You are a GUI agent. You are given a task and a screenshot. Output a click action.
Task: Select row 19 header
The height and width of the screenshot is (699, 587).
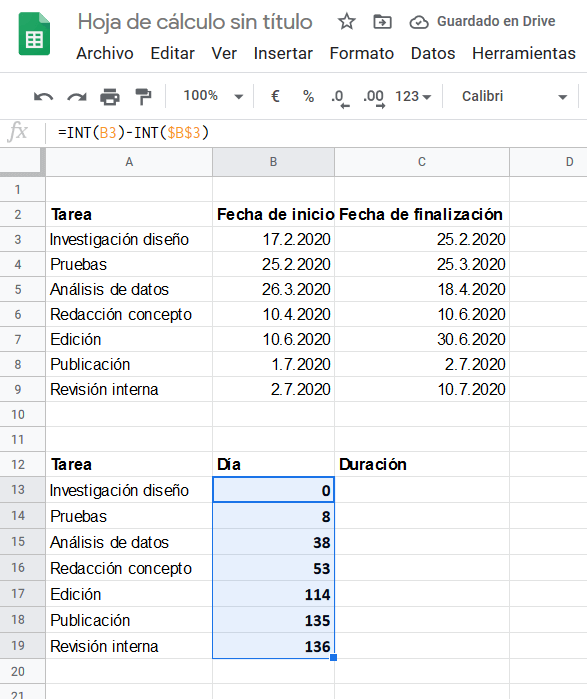(x=22, y=646)
